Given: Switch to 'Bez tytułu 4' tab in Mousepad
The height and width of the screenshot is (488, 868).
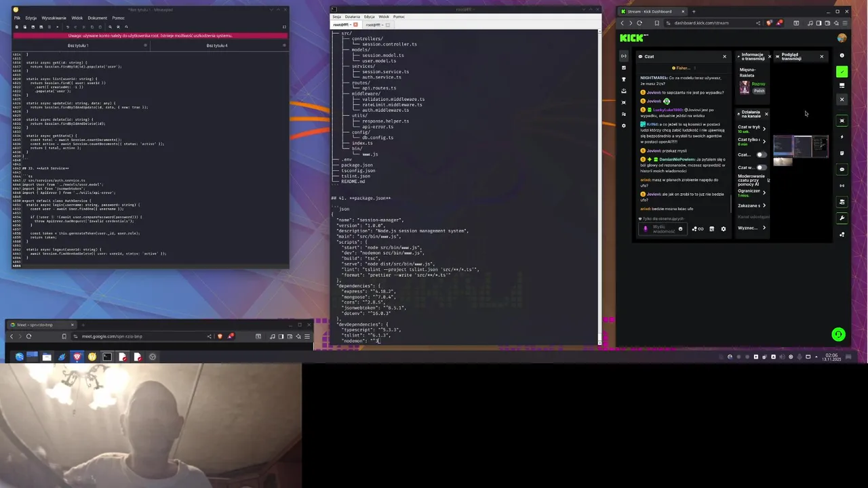Looking at the screenshot, I should 217,45.
